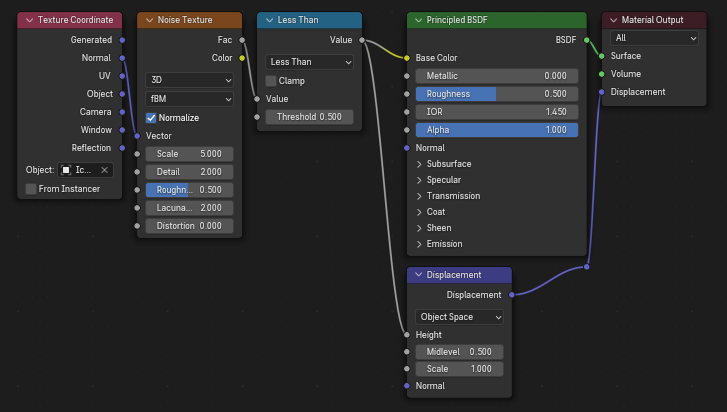
Task: Collapse the Displacement node
Action: click(x=418, y=275)
